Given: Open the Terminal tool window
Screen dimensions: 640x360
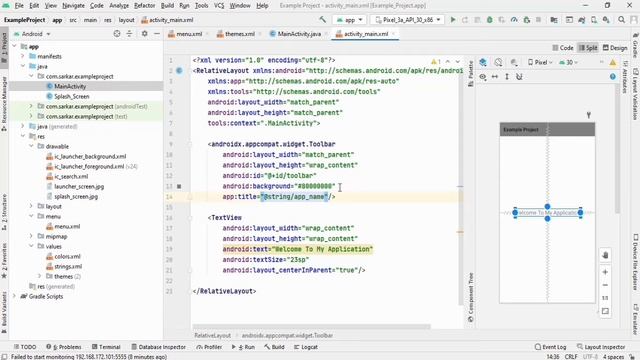Looking at the screenshot, I should [x=106, y=347].
